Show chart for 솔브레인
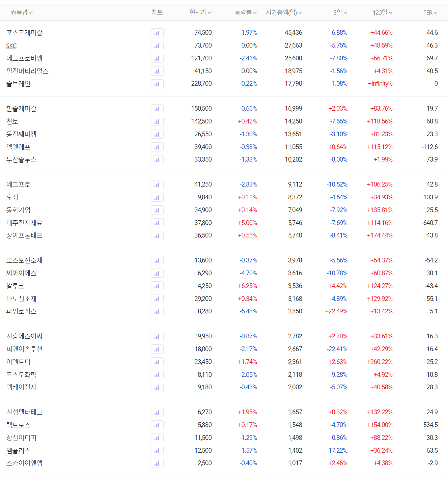The height and width of the screenshot is (479, 448). (157, 84)
